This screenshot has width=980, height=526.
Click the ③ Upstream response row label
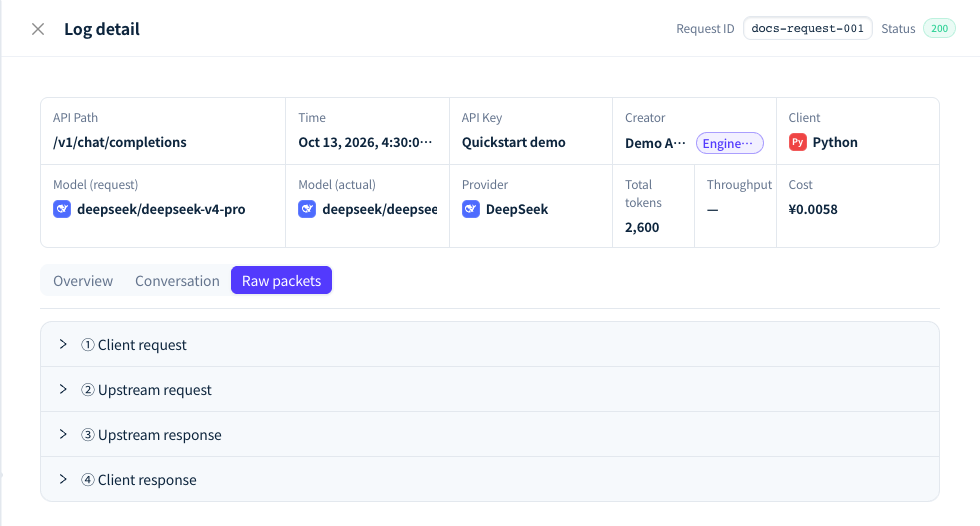pos(151,435)
